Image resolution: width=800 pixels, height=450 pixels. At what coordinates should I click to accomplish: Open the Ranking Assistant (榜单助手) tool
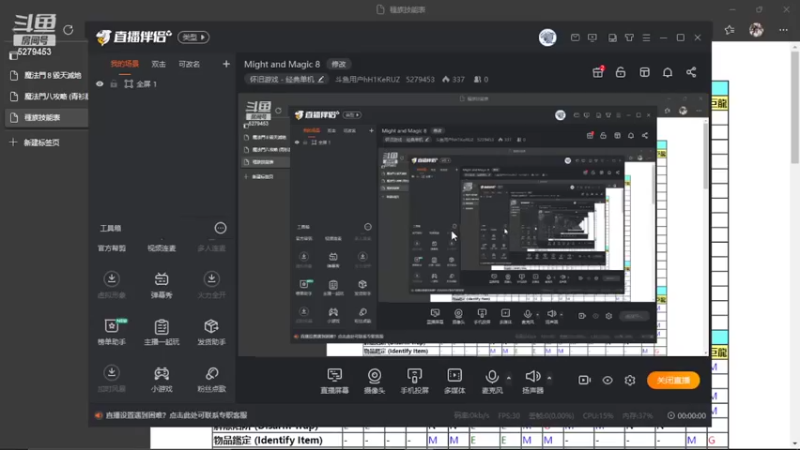point(112,332)
